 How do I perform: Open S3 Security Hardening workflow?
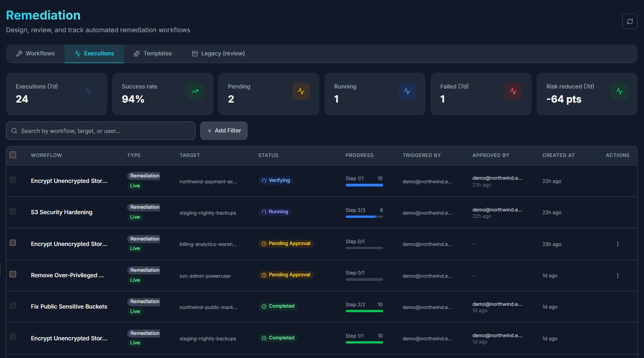[x=61, y=212]
